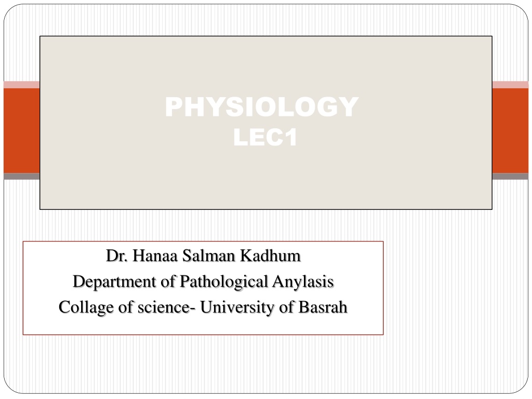This screenshot has width=532, height=399.
Task: Click striped background right of author box
Action: tap(455, 288)
